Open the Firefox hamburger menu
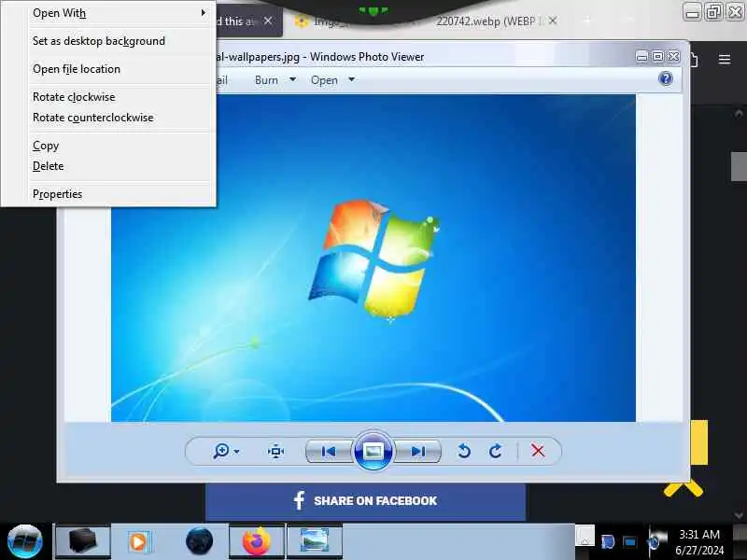Screen dimensions: 747x560 pyautogui.click(x=725, y=59)
